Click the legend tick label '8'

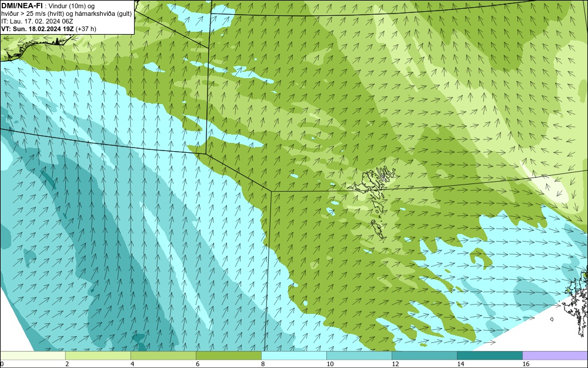[263, 364]
